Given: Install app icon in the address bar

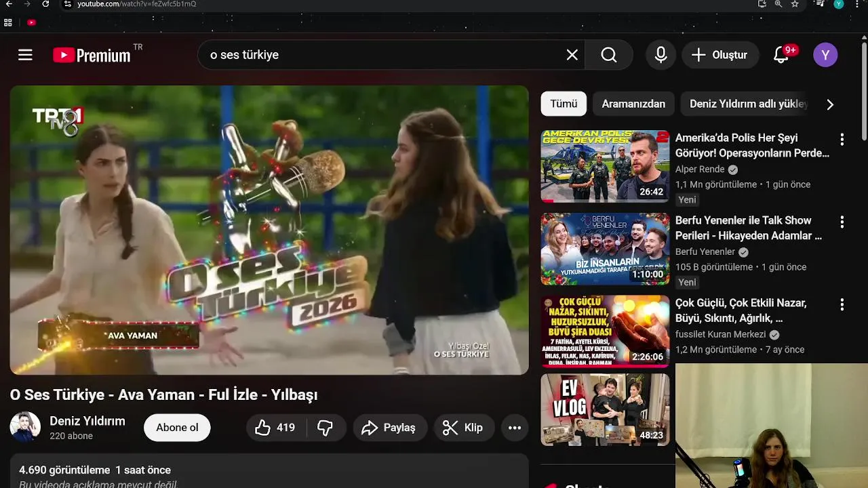Looking at the screenshot, I should tap(762, 4).
